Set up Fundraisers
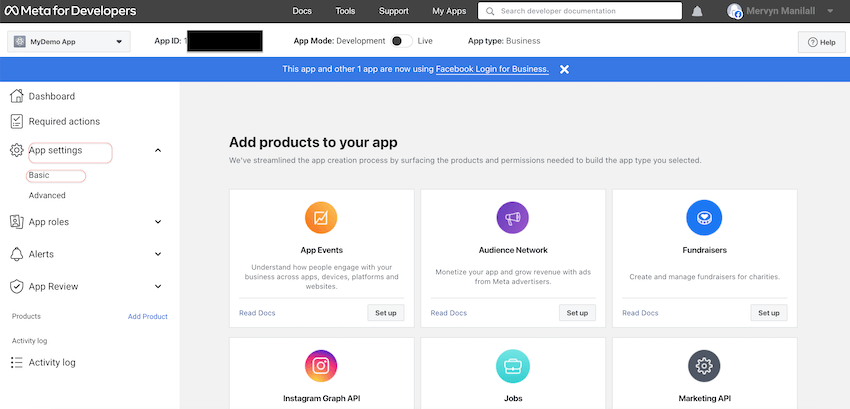Viewport: 850px width, 409px height. pos(769,313)
